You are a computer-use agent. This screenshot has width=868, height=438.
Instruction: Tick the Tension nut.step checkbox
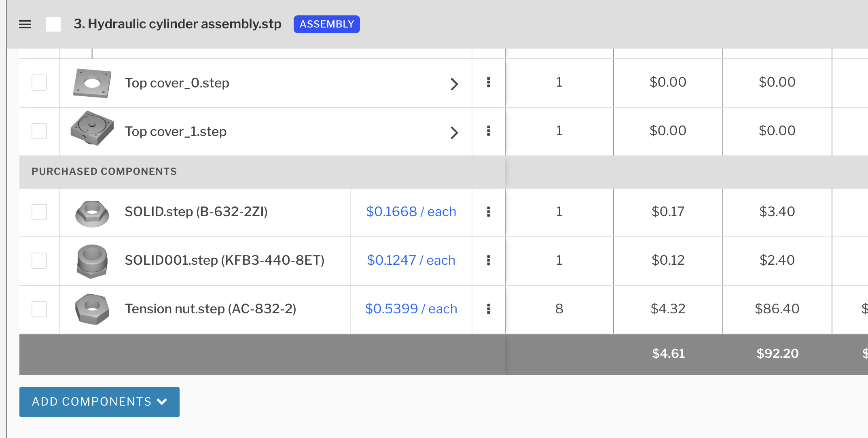(39, 309)
